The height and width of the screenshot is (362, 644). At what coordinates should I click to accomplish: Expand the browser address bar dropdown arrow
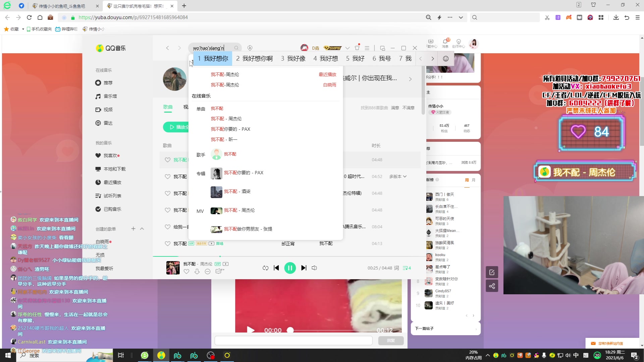click(461, 17)
